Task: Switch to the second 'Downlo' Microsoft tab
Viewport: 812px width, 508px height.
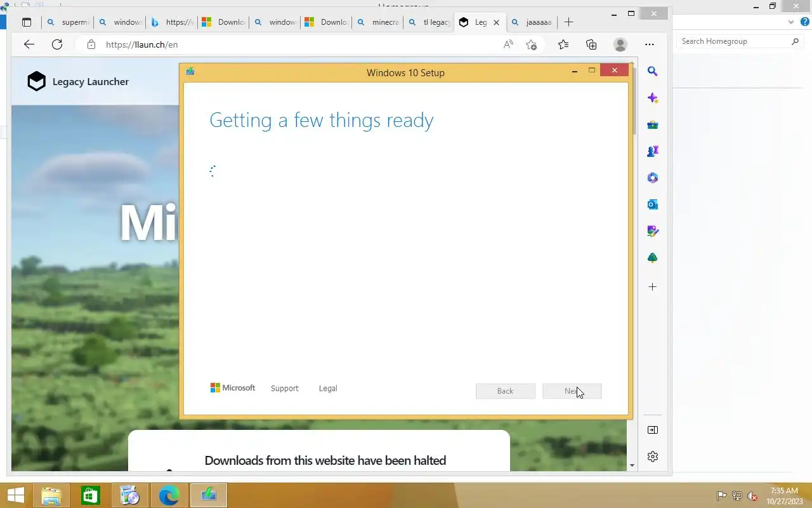Action: (326, 22)
